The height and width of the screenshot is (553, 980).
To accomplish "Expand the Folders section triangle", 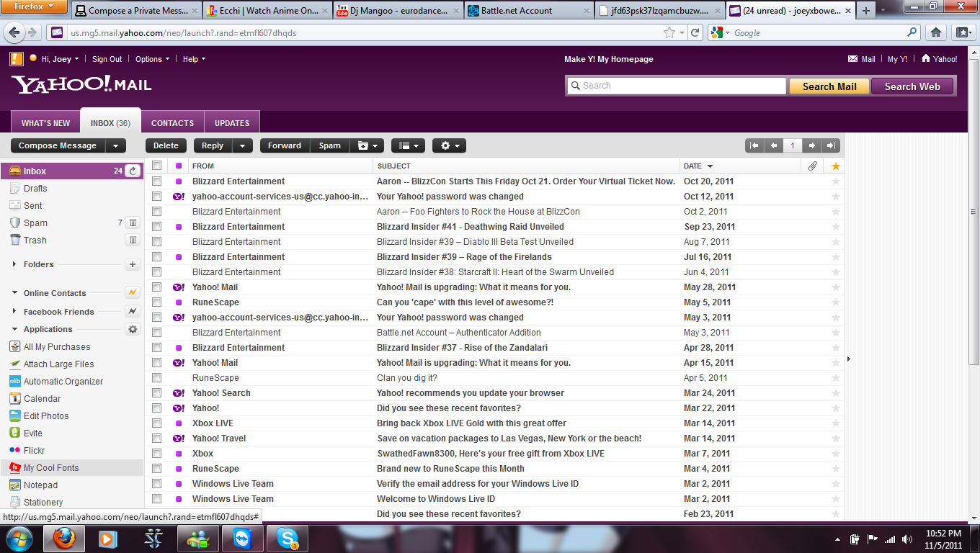I will point(14,264).
